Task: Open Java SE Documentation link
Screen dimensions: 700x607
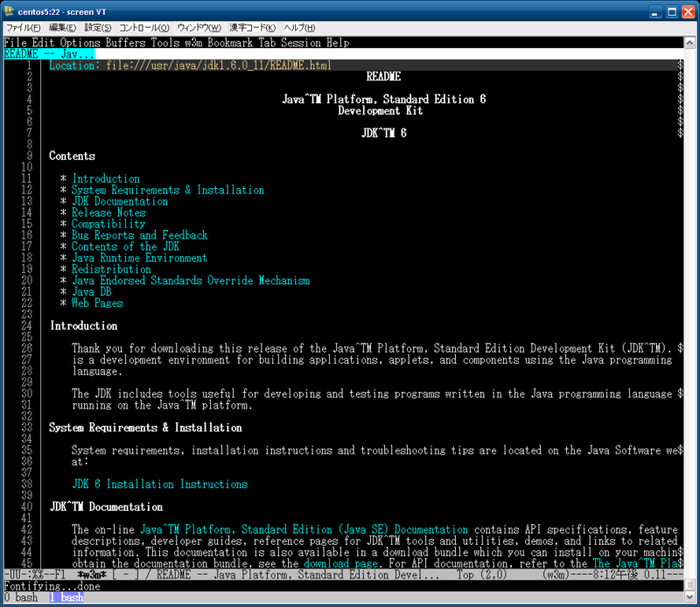Action: pyautogui.click(x=304, y=530)
